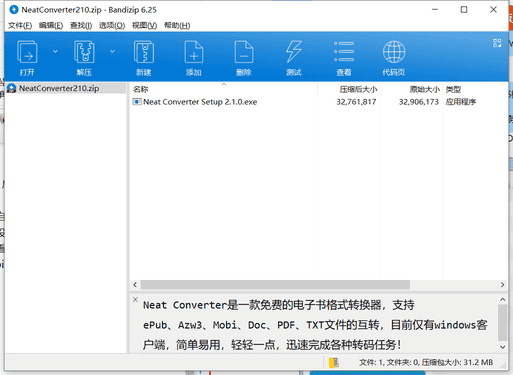Click the Bandizip app icon in title bar
Screen dimensions: 513x375
coord(14,10)
